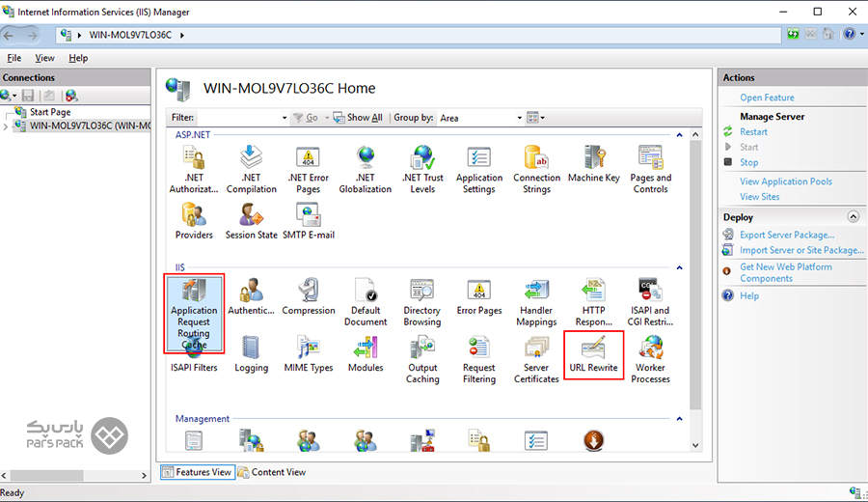This screenshot has height=502, width=868.
Task: Open the Request Filtering feature
Action: point(479,360)
